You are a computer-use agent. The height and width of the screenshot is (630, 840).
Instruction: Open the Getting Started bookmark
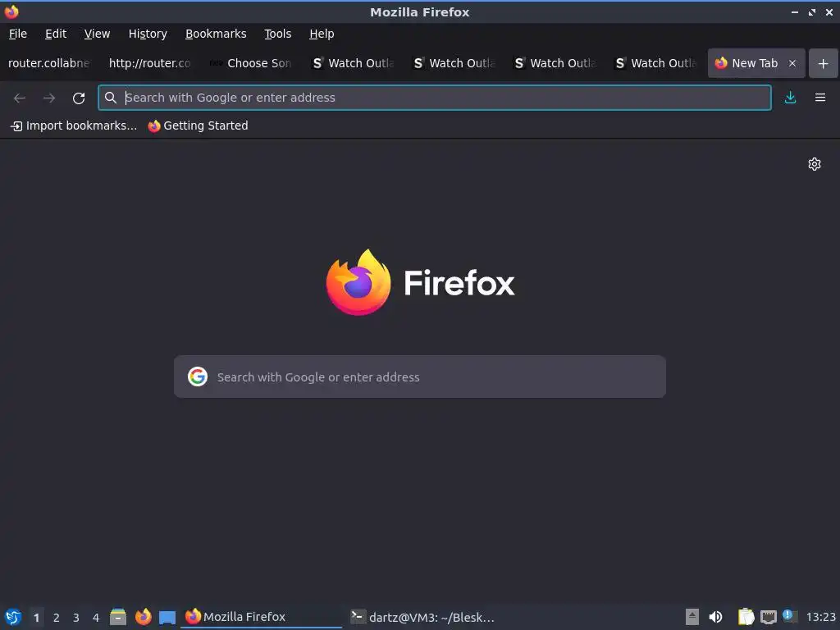pos(199,126)
